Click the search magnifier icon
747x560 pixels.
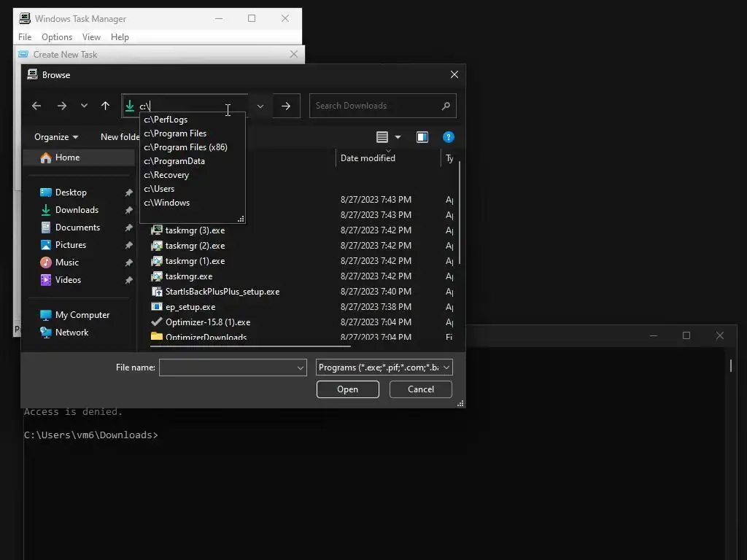pos(446,106)
